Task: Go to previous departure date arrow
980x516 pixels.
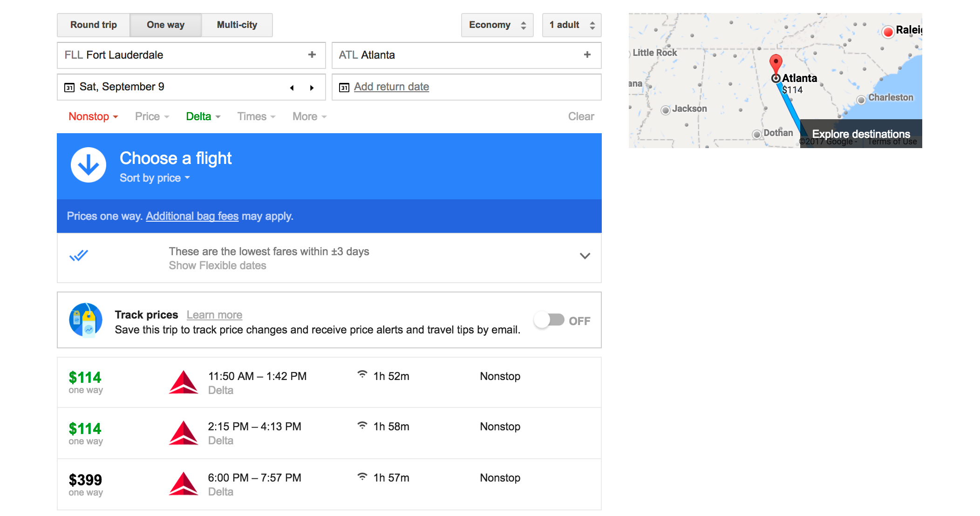Action: pos(292,88)
